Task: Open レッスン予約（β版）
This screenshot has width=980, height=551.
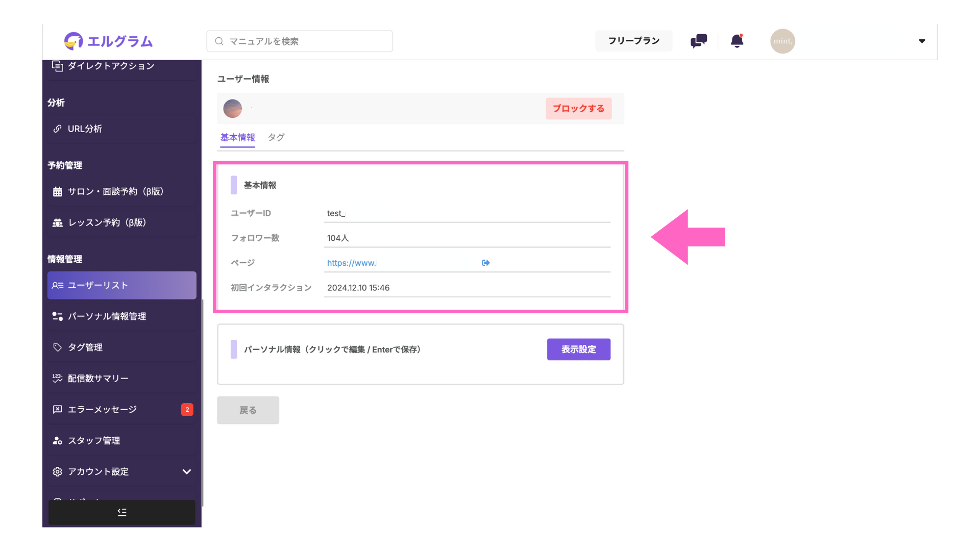Action: click(122, 222)
